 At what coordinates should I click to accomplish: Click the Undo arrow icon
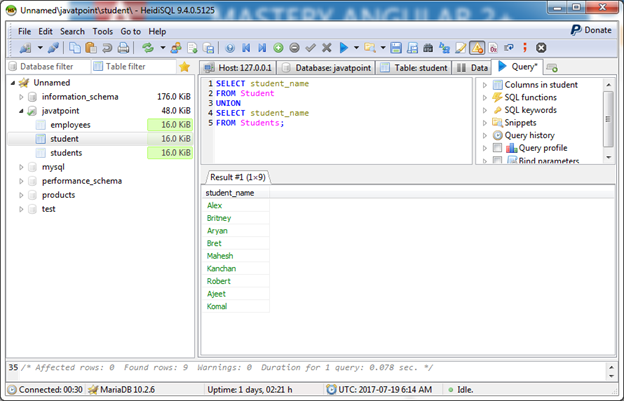coord(107,48)
